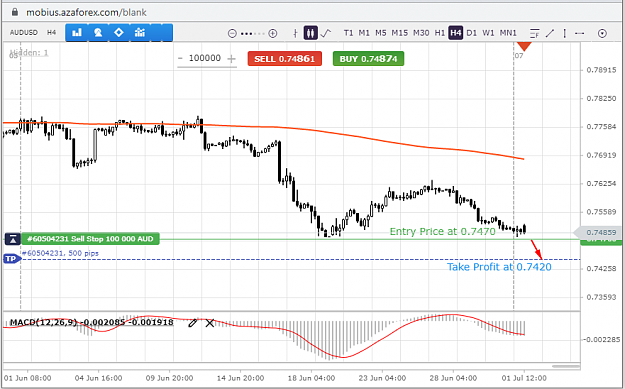The height and width of the screenshot is (389, 625).
Task: Click the zoom level slider dots
Action: click(252, 33)
